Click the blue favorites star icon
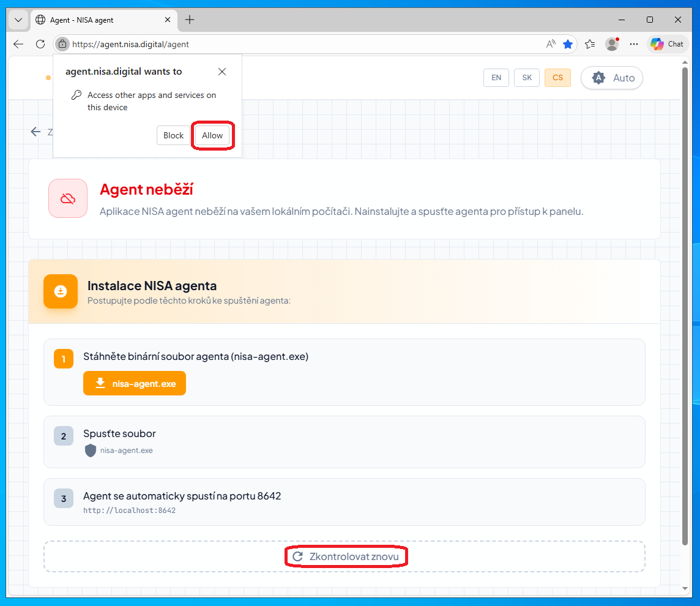700x606 pixels. 568,44
